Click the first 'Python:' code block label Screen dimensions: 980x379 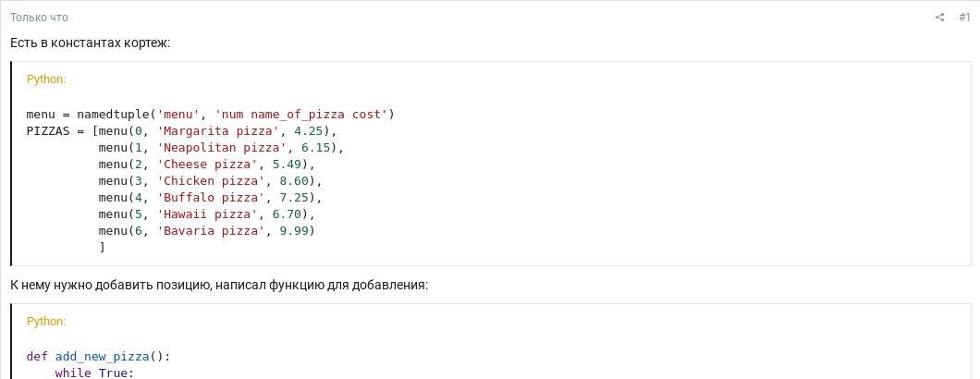[x=46, y=79]
